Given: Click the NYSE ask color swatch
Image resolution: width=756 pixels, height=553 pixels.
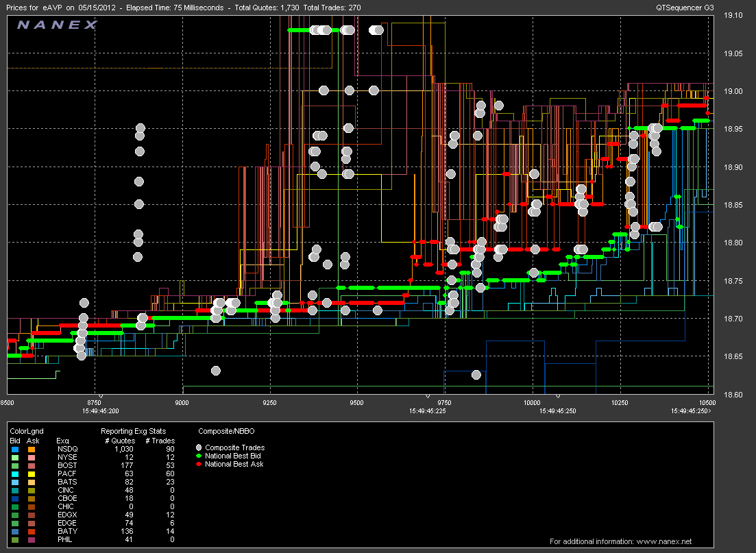Looking at the screenshot, I should (32, 458).
